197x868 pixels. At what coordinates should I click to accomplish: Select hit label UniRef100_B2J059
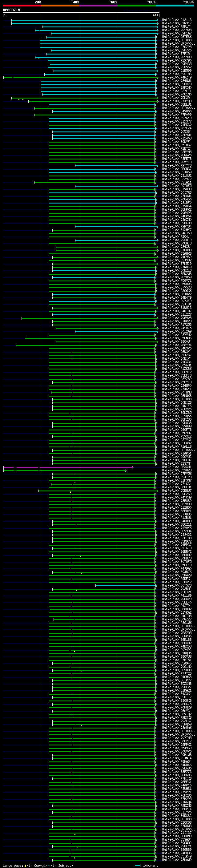176,172
